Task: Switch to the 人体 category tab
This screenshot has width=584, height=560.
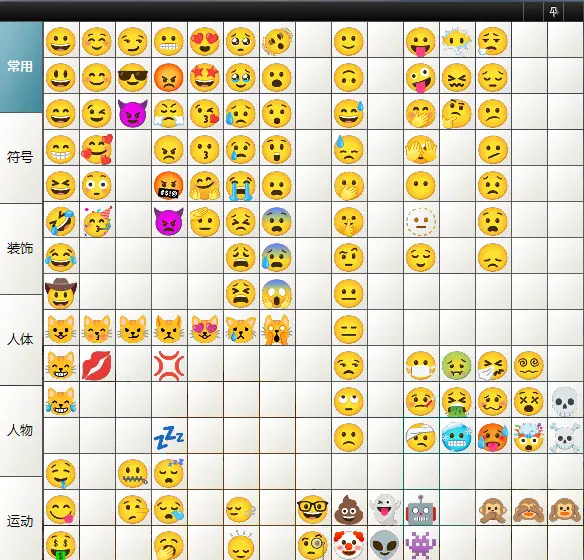Action: click(x=21, y=340)
